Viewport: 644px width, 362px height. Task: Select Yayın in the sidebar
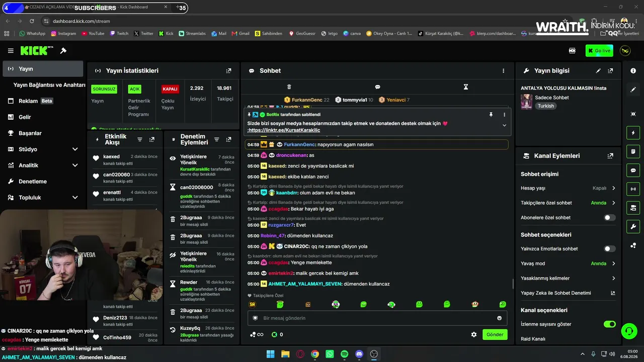pyautogui.click(x=43, y=69)
